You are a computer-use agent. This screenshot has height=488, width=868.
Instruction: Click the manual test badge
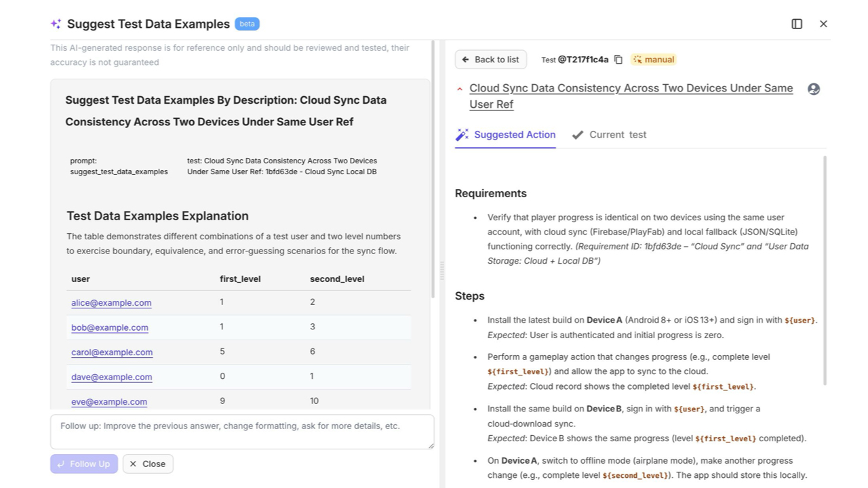point(654,60)
